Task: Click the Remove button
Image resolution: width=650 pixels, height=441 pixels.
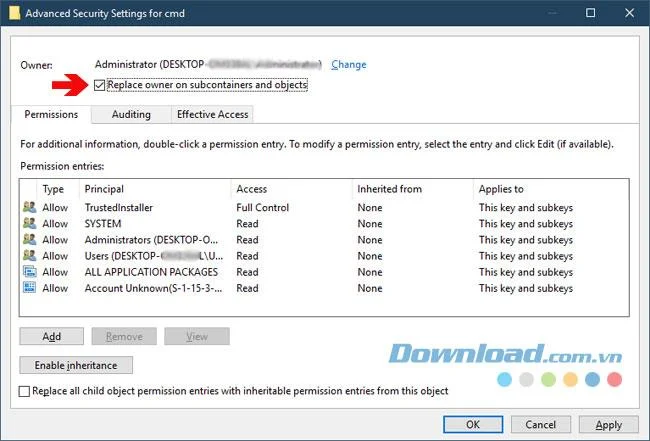Action: pyautogui.click(x=124, y=336)
